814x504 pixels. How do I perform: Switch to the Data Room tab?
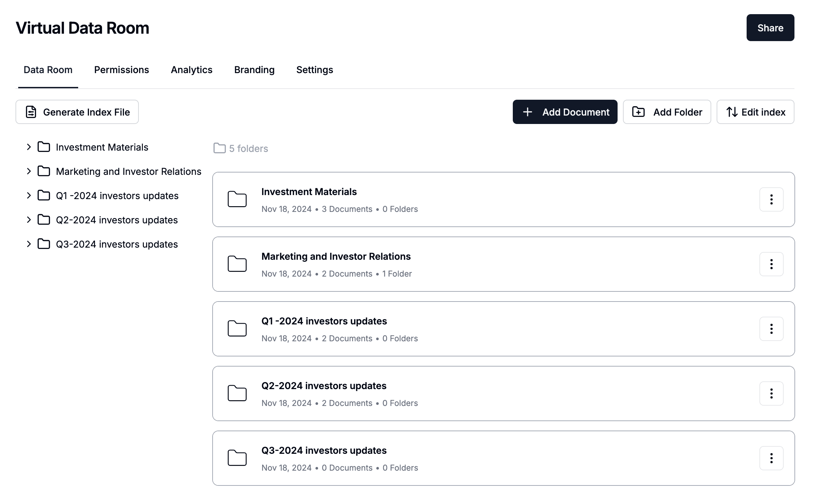click(48, 70)
